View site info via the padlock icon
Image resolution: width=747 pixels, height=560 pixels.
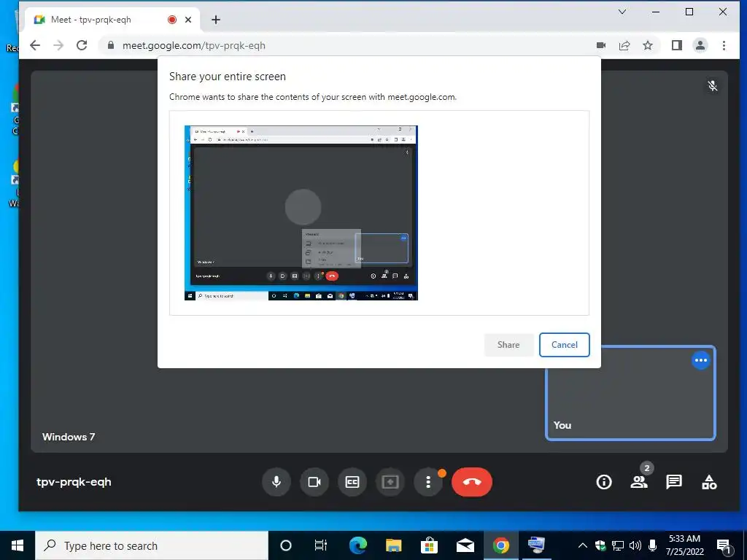point(111,45)
